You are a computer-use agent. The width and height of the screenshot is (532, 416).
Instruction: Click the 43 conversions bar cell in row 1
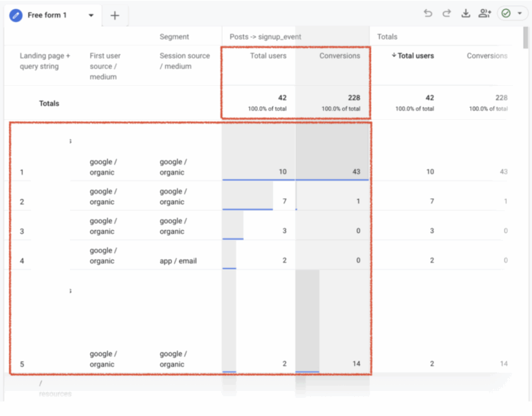click(x=333, y=172)
